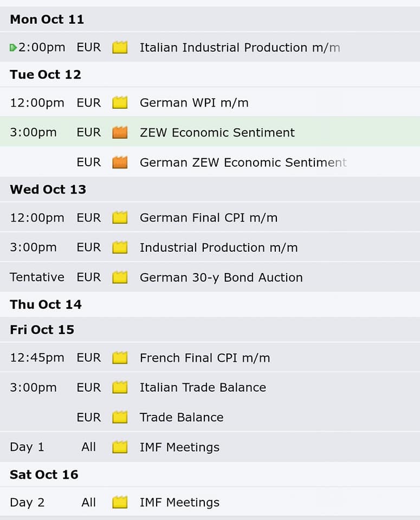Open the Industrial Production m/m event
Viewport: 420px width, 520px height.
[218, 248]
